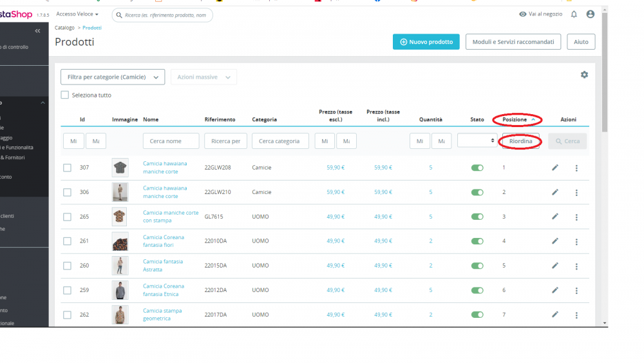
Task: Sort by Id column header
Action: (x=82, y=120)
